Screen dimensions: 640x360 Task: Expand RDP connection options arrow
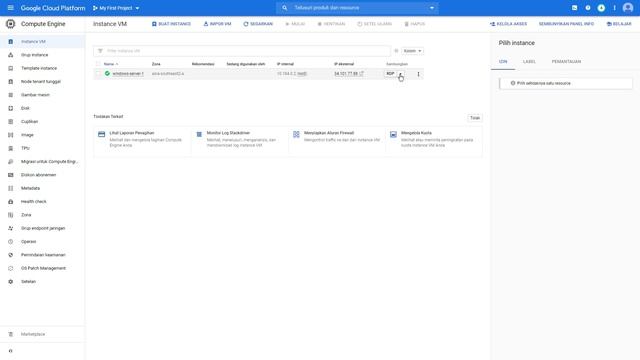click(401, 74)
